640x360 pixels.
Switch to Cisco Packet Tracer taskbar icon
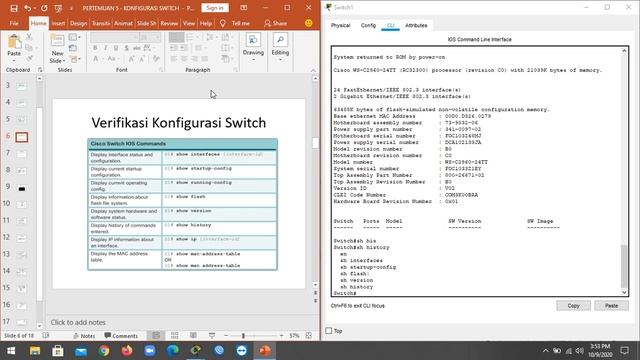(x=196, y=351)
